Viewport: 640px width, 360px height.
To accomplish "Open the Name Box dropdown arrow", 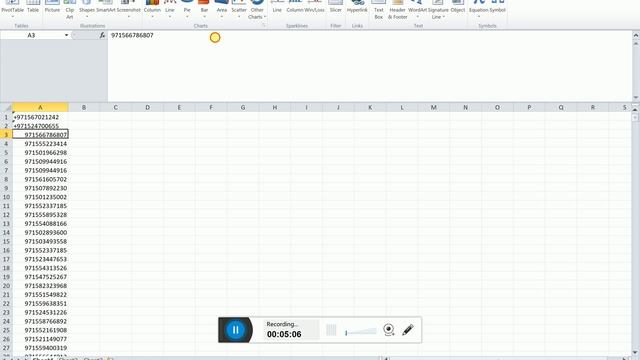I will click(67, 36).
